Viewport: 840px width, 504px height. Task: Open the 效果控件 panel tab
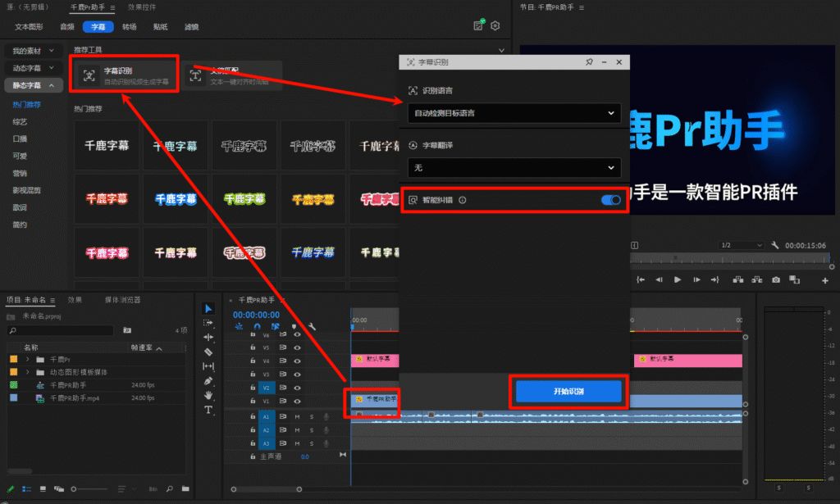click(x=142, y=7)
